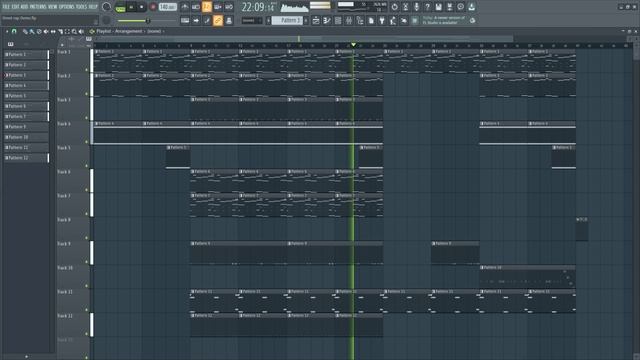Click the 140 tempo field
The width and height of the screenshot is (640, 360).
coord(167,7)
